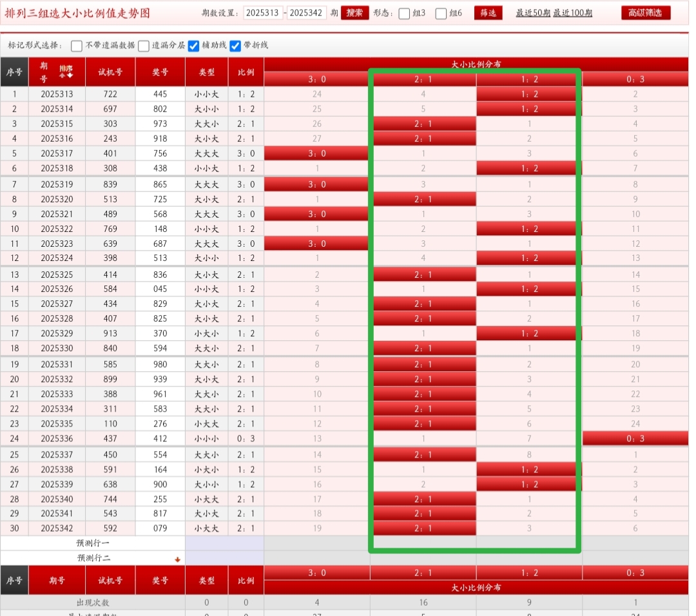
Task: Uncheck the 带折线 checkbox
Action: (x=235, y=46)
